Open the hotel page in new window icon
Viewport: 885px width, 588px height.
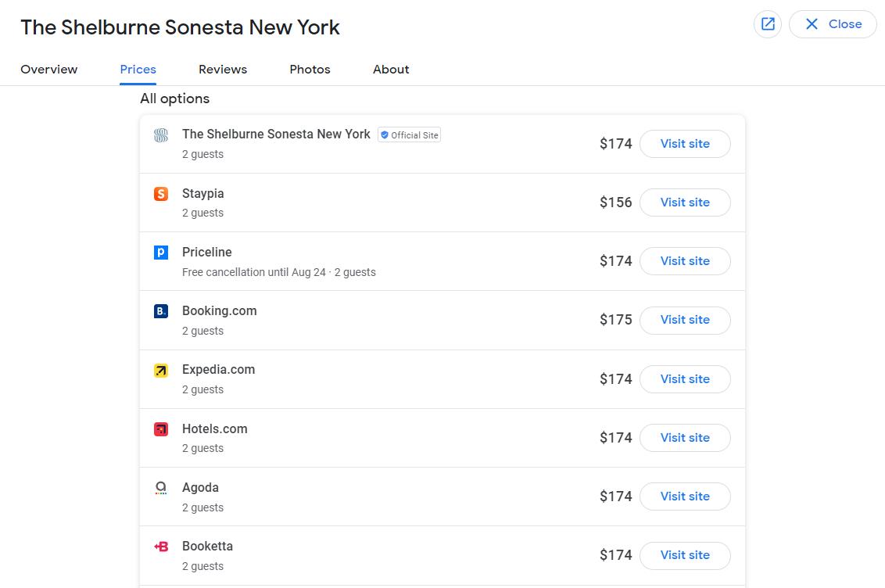coord(767,24)
